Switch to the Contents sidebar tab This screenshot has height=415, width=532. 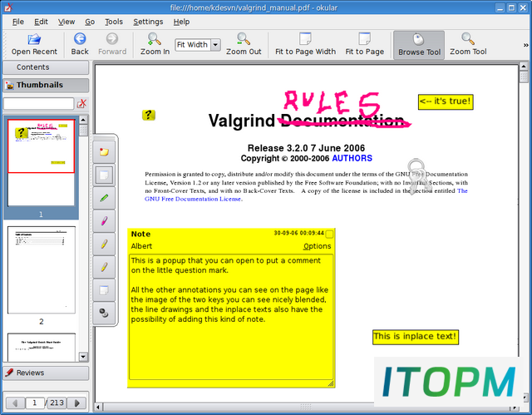coord(46,67)
